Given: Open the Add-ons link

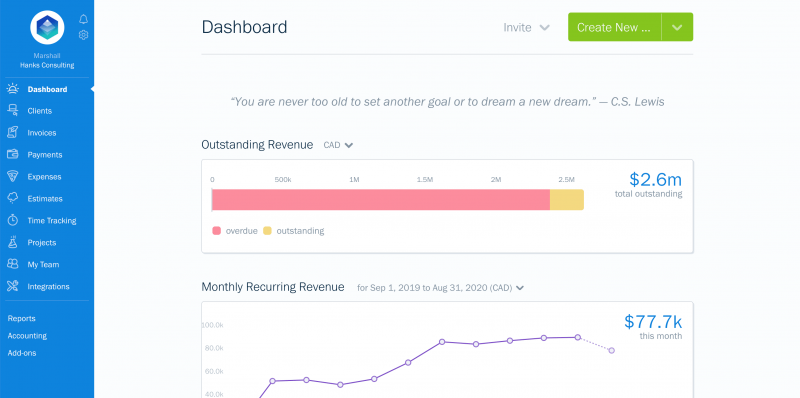Looking at the screenshot, I should pyautogui.click(x=22, y=353).
